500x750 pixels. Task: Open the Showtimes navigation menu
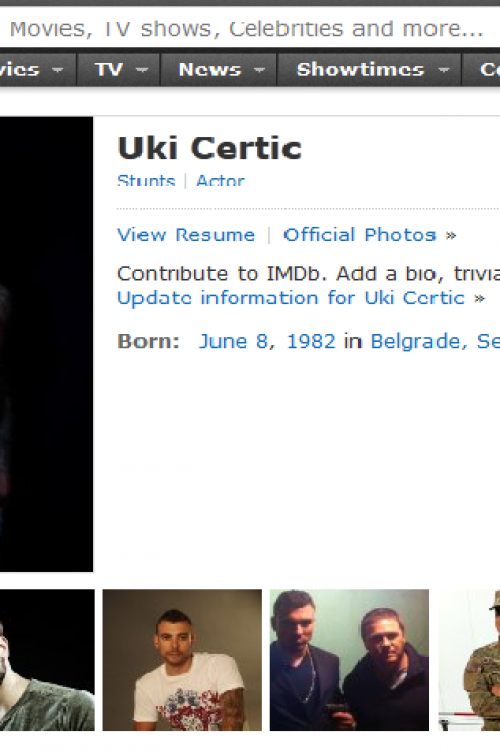coord(369,70)
